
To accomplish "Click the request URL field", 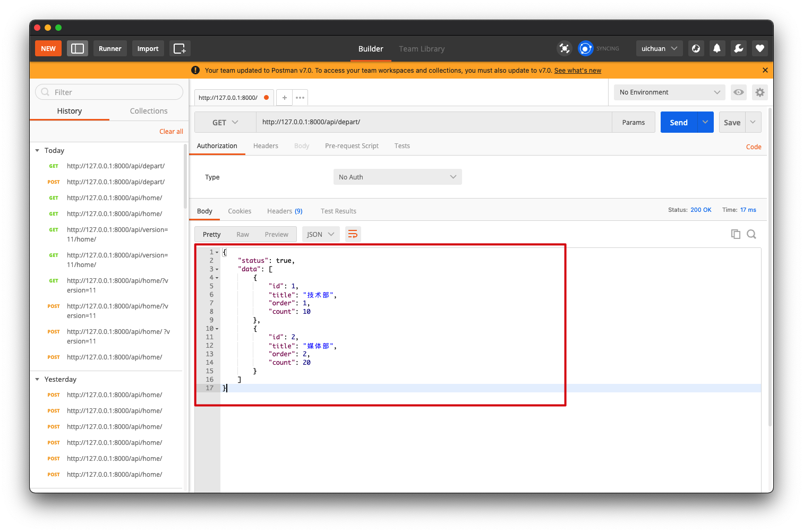I will 434,122.
